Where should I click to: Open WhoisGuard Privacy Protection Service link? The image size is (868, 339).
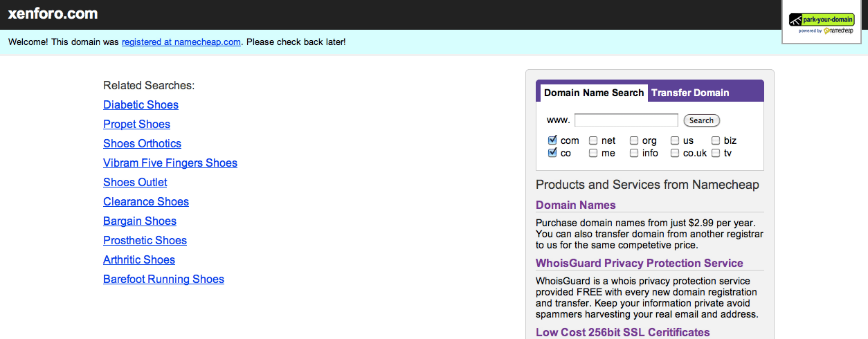639,263
